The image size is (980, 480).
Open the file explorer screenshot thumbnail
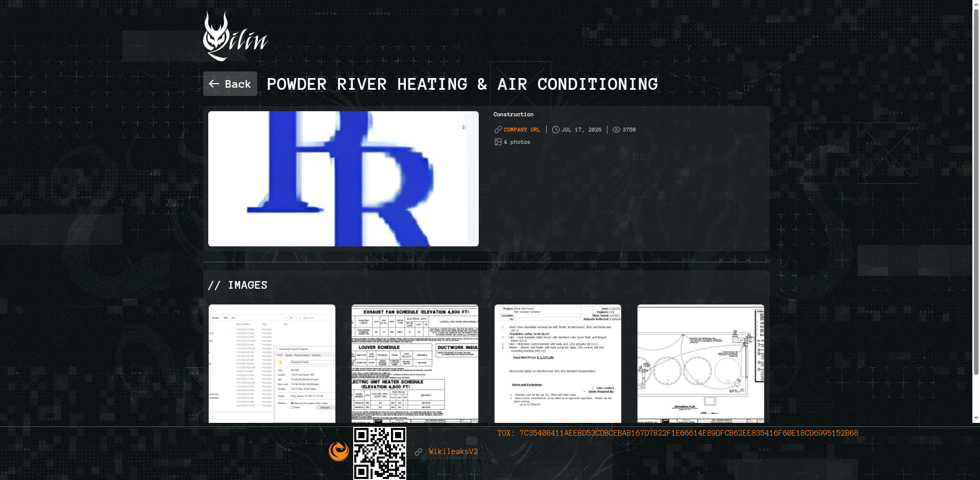tap(272, 364)
